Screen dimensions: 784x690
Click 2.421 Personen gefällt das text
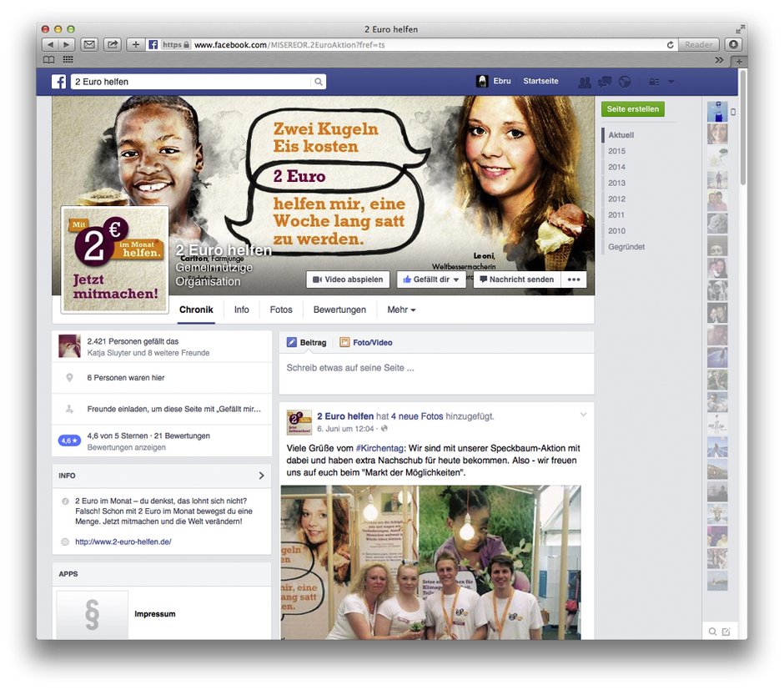[133, 341]
